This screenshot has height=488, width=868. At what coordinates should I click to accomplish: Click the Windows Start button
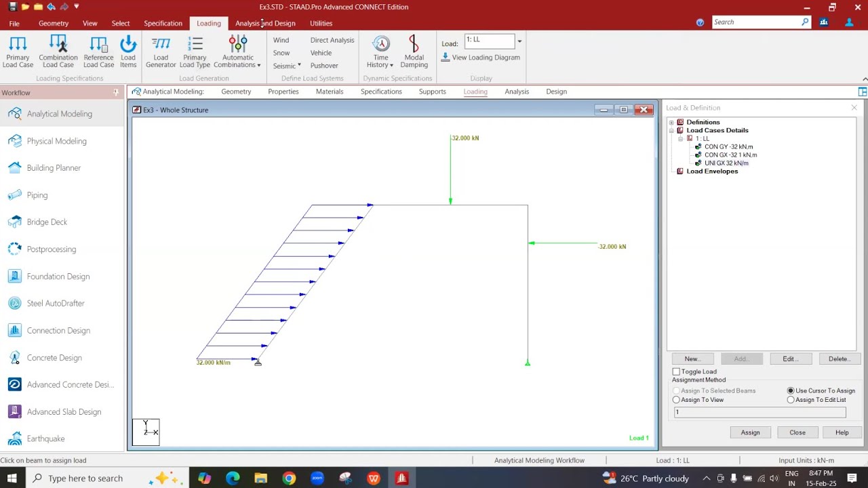(12, 479)
